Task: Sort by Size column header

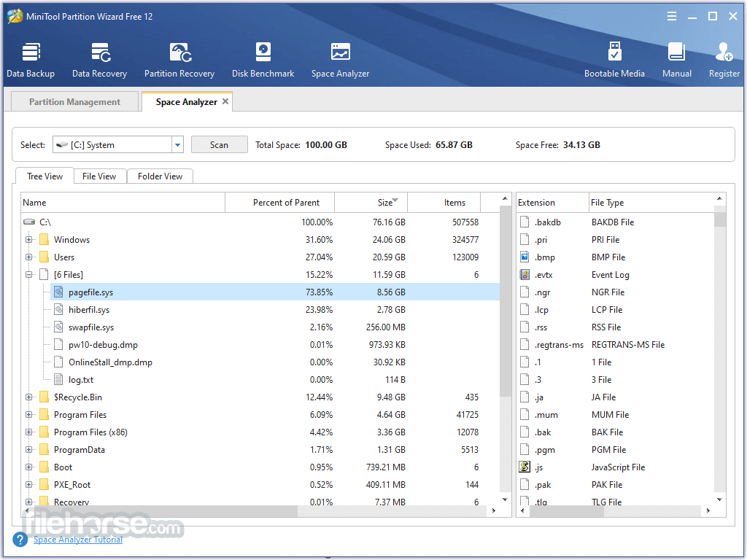Action: pos(371,203)
